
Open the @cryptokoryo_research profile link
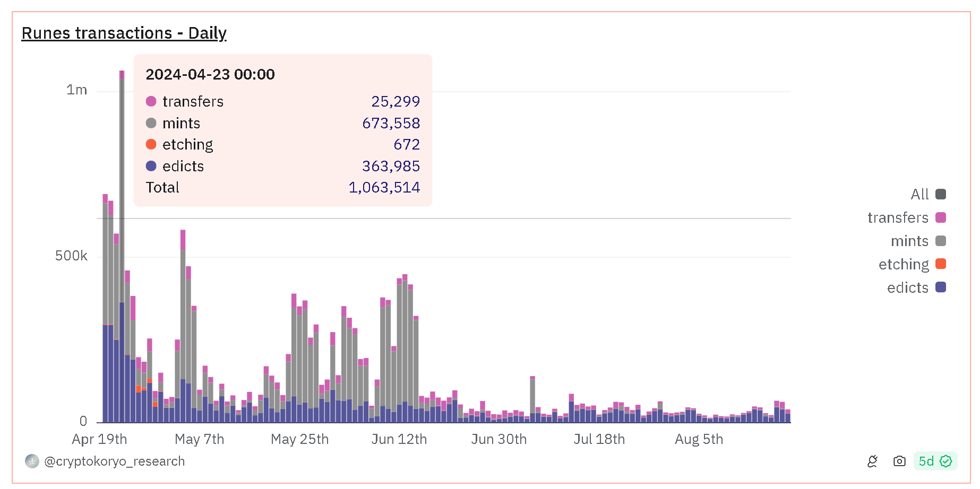tap(114, 461)
